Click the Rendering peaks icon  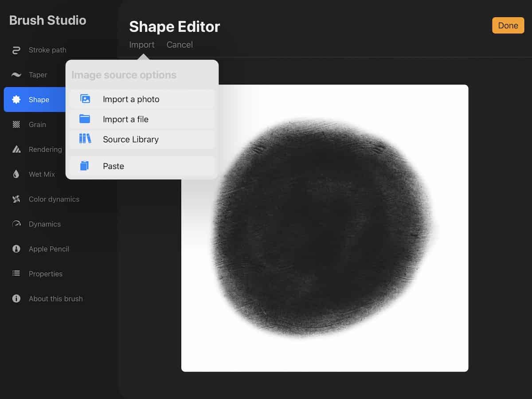(16, 149)
